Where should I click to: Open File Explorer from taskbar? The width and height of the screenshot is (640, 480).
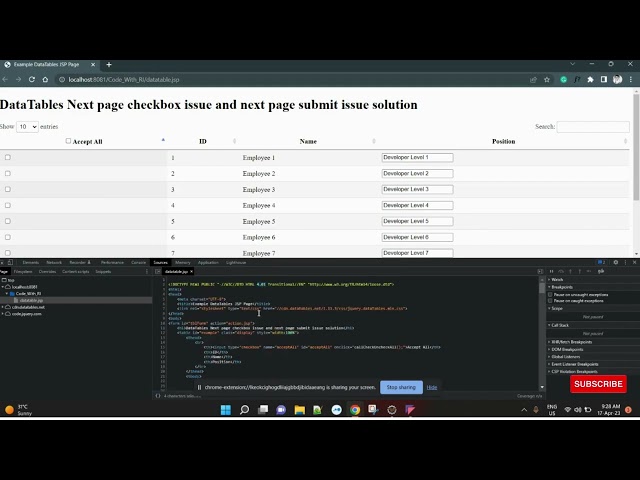point(300,409)
